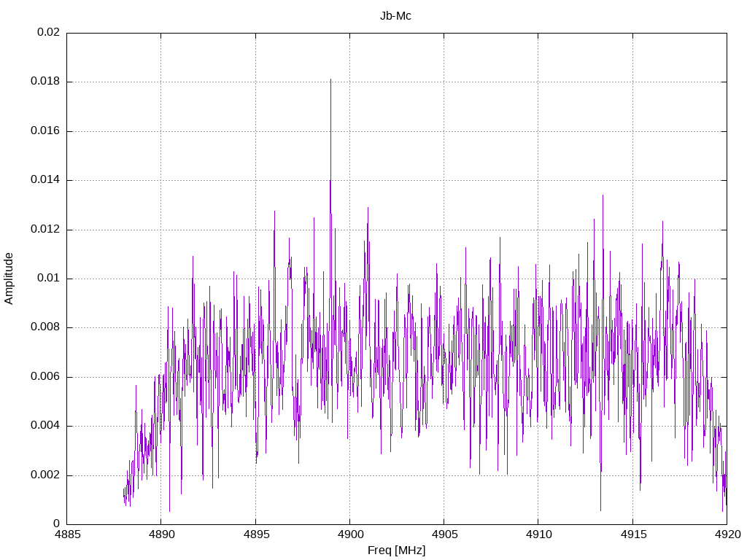Click the x-axis tick label 4895
Image resolution: width=747 pixels, height=560 pixels.
(256, 534)
